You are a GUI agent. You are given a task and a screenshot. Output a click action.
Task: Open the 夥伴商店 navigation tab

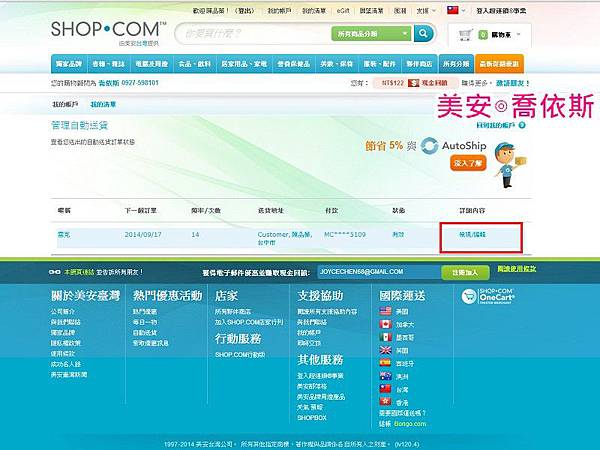point(419,64)
